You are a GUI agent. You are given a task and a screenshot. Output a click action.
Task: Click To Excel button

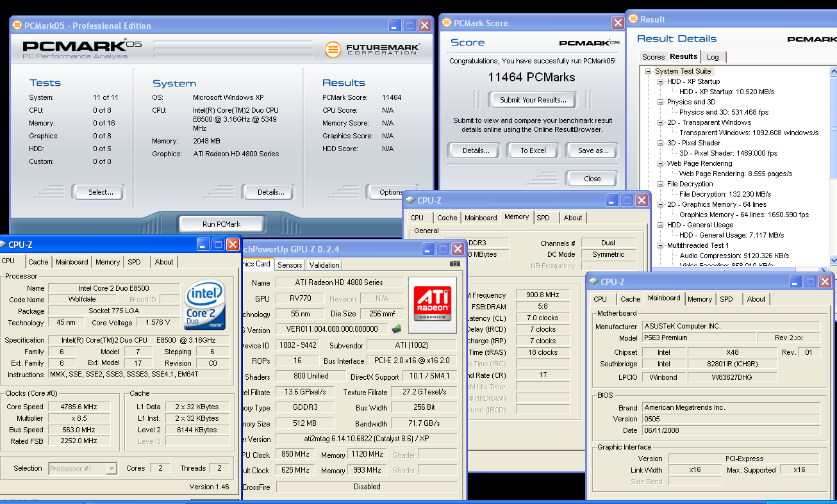point(533,150)
